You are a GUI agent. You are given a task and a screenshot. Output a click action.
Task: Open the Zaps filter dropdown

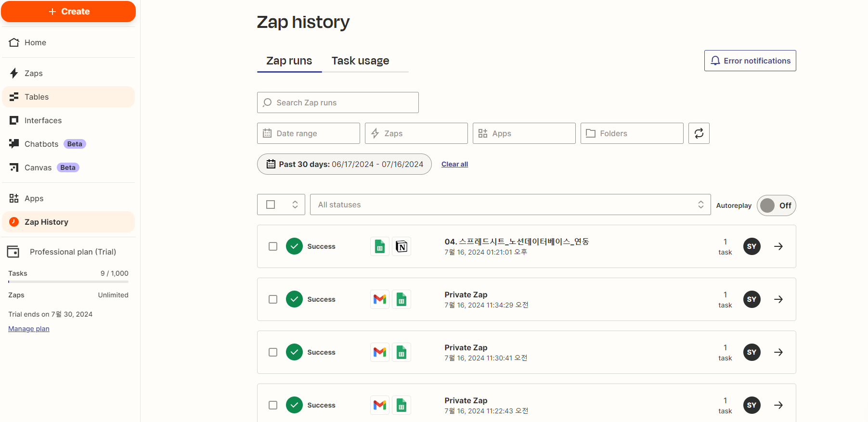click(x=416, y=133)
